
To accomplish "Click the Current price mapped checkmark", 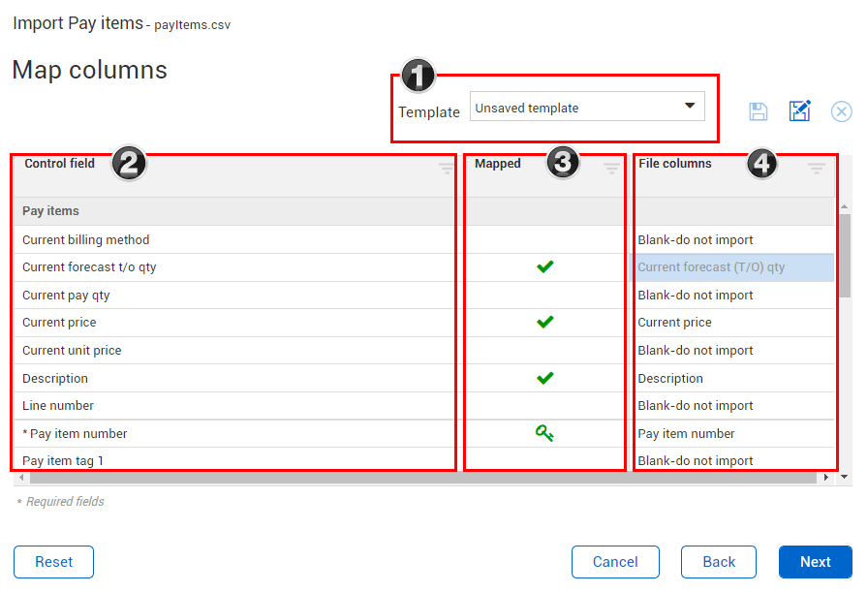I will point(544,322).
